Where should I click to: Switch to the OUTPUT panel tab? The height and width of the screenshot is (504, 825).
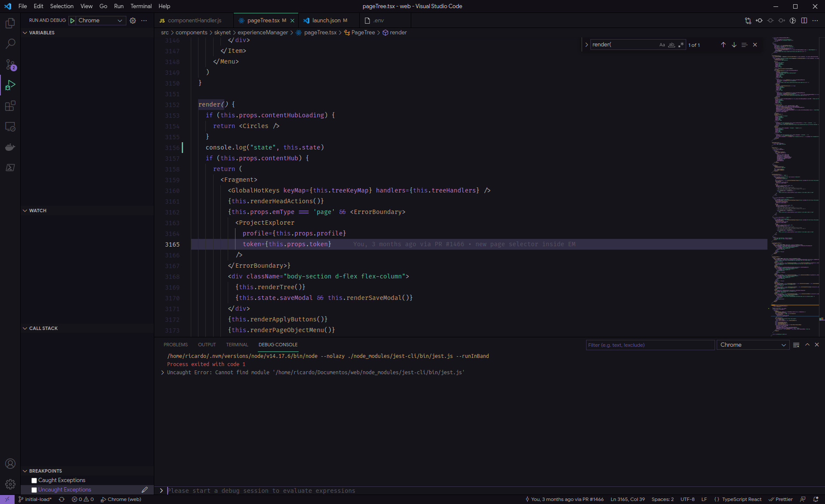(x=207, y=345)
